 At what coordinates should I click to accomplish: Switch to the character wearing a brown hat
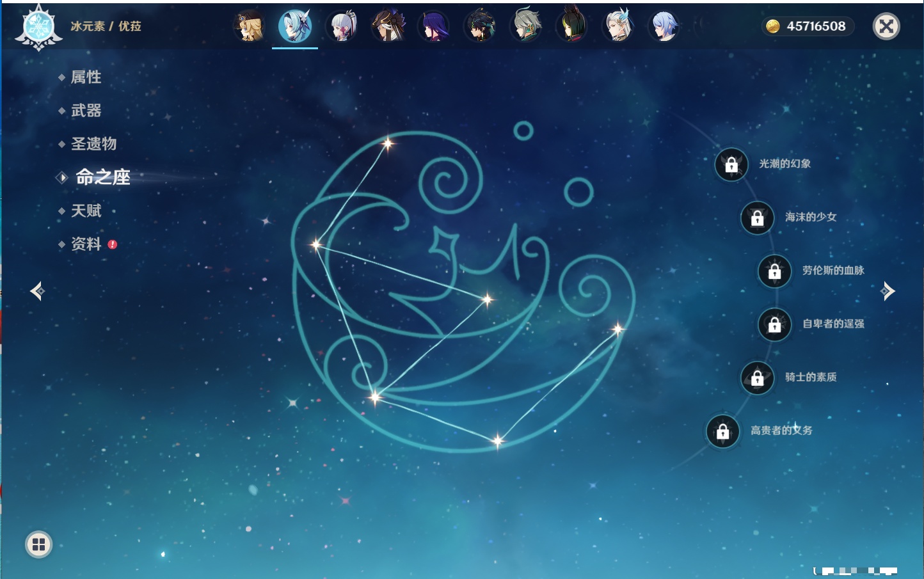coord(388,26)
